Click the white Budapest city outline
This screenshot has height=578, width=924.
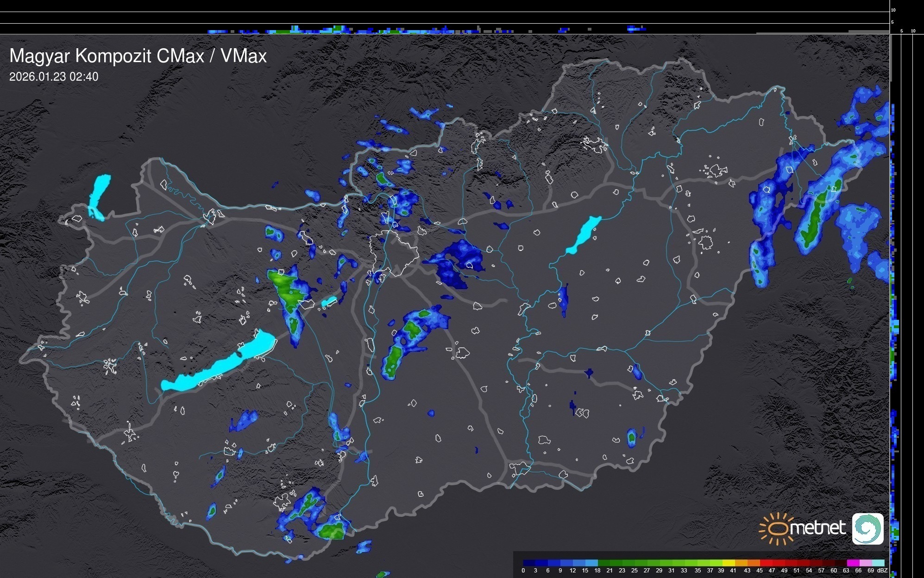coord(394,253)
